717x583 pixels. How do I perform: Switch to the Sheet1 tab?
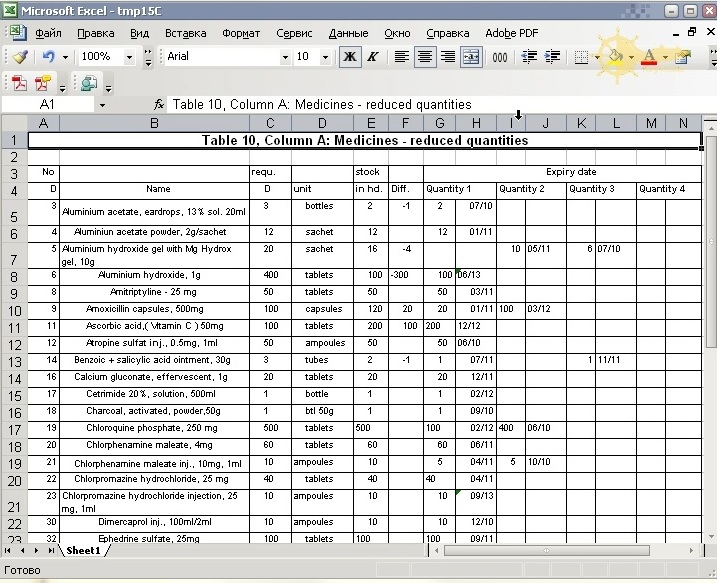tap(83, 551)
